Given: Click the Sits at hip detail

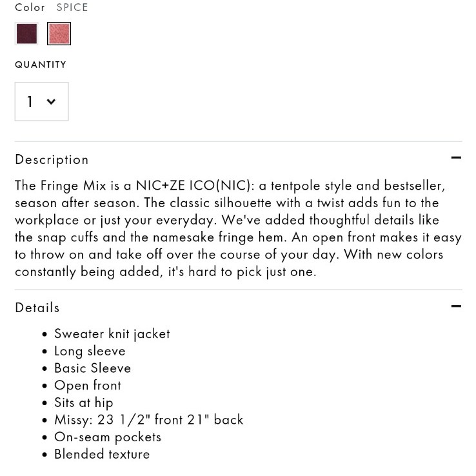Looking at the screenshot, I should tap(84, 403).
